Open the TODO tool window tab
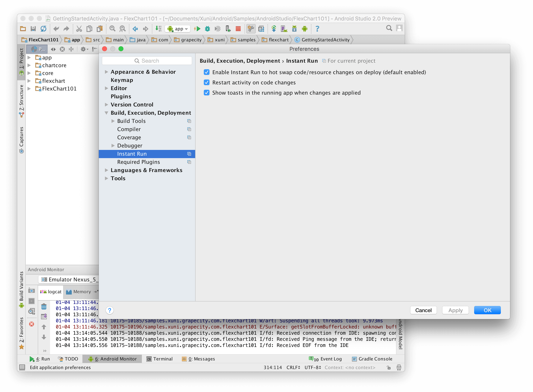 click(x=68, y=359)
